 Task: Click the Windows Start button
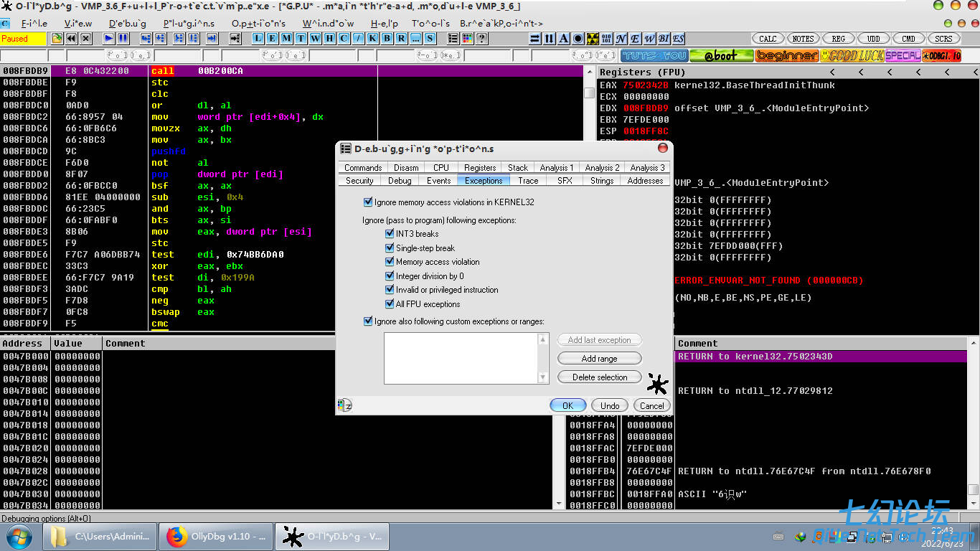19,536
